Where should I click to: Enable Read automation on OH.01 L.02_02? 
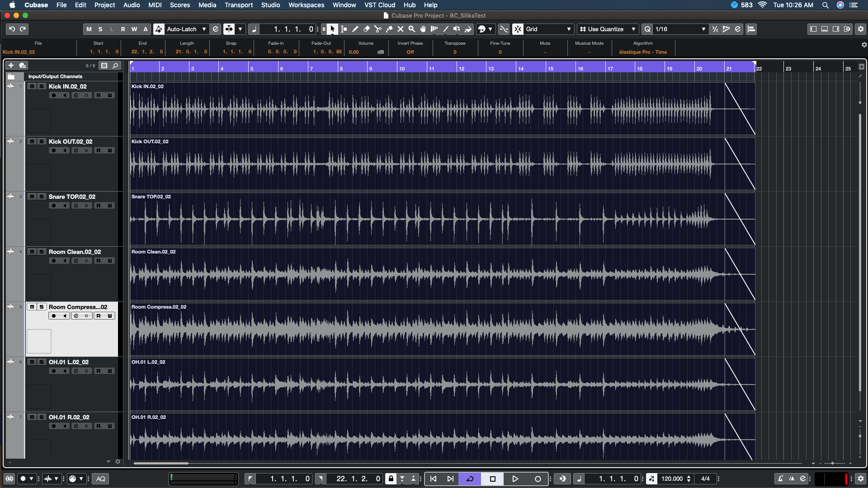tap(99, 371)
